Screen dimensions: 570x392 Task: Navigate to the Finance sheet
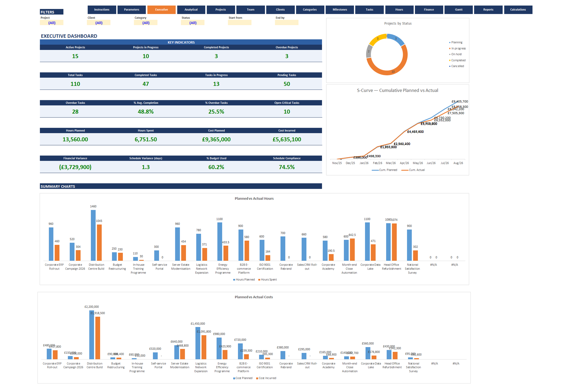point(429,10)
